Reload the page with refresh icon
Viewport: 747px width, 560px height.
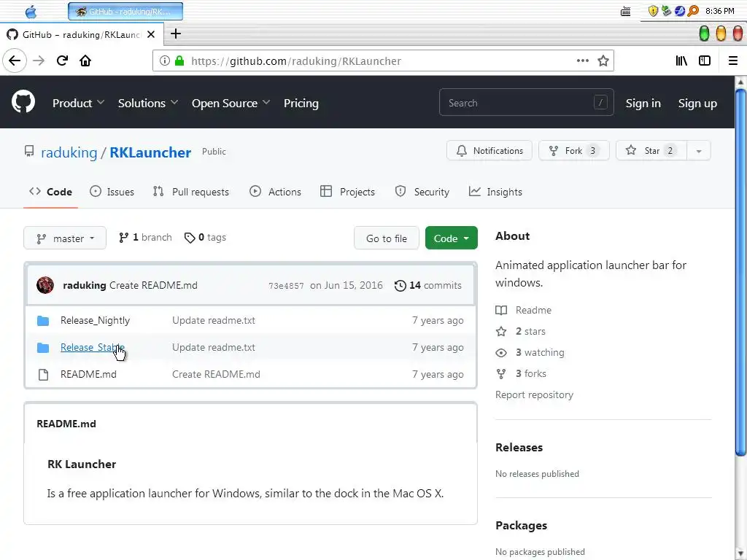(62, 61)
